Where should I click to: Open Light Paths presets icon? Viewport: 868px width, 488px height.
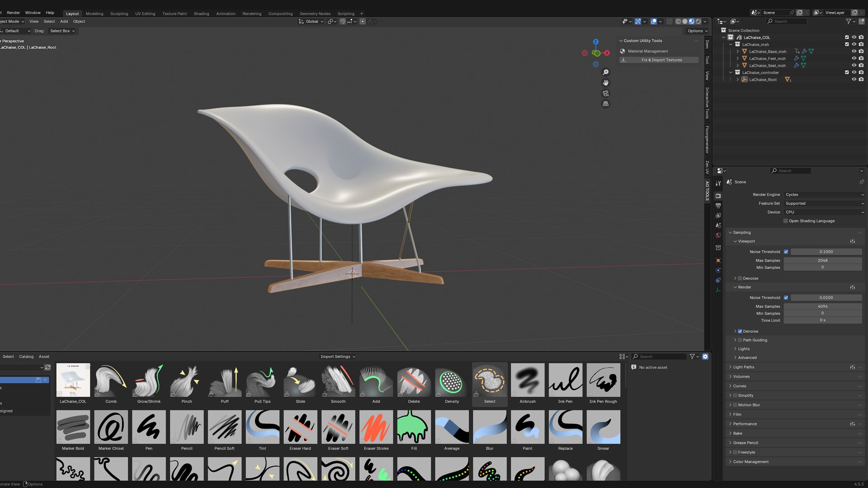pos(852,367)
